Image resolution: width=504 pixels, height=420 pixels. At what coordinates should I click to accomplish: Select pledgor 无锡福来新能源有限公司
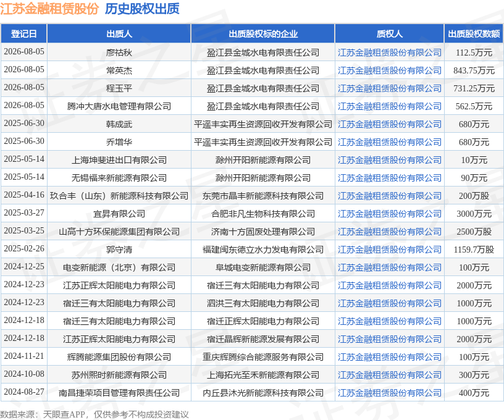point(119,178)
